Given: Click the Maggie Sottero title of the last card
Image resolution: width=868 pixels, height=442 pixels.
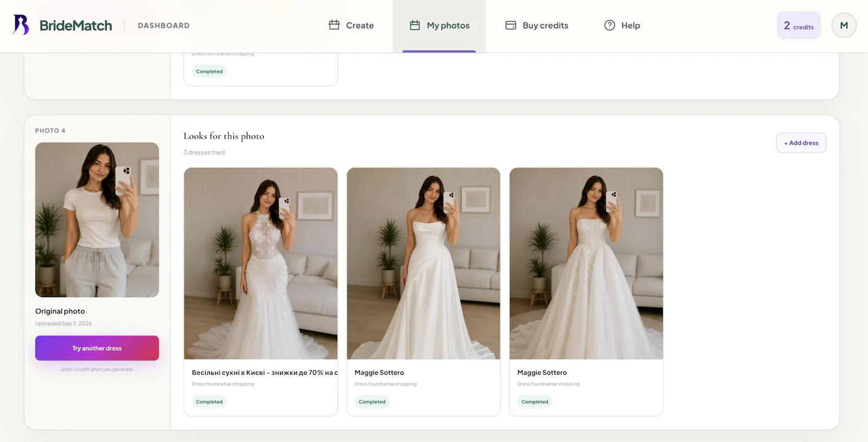Looking at the screenshot, I should click(x=542, y=372).
